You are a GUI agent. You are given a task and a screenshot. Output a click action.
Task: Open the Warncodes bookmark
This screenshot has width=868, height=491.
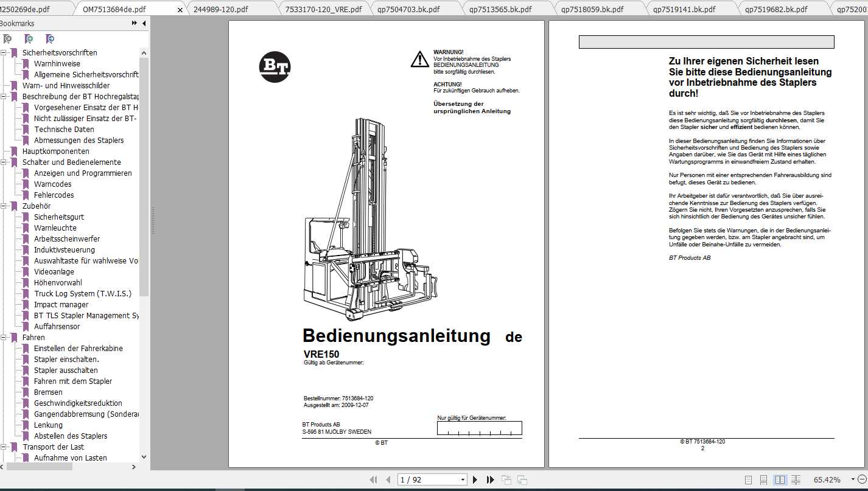(52, 184)
